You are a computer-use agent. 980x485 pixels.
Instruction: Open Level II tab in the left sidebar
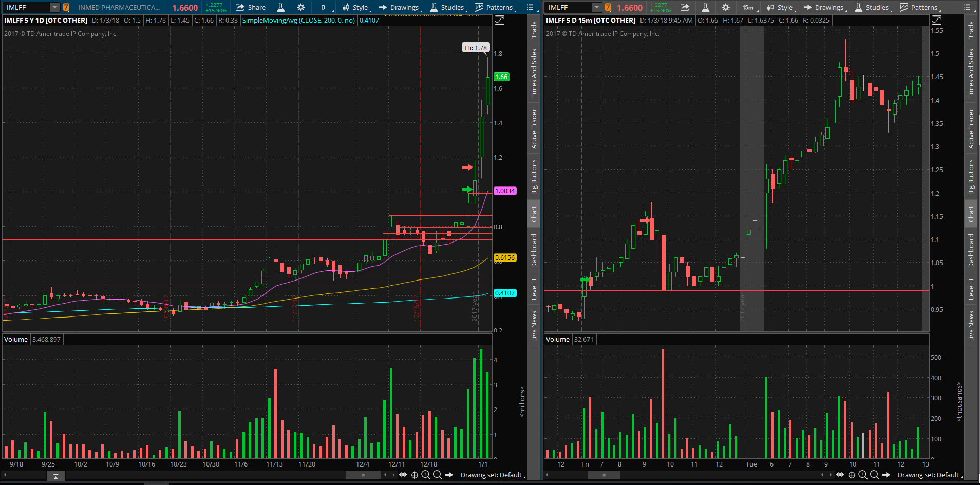pyautogui.click(x=534, y=289)
